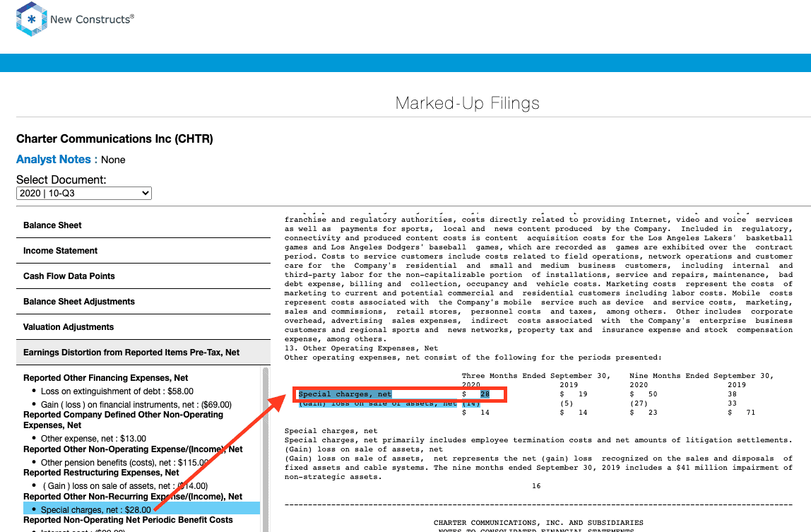The width and height of the screenshot is (811, 532).
Task: Click the page number 16 in filing
Action: [x=536, y=486]
